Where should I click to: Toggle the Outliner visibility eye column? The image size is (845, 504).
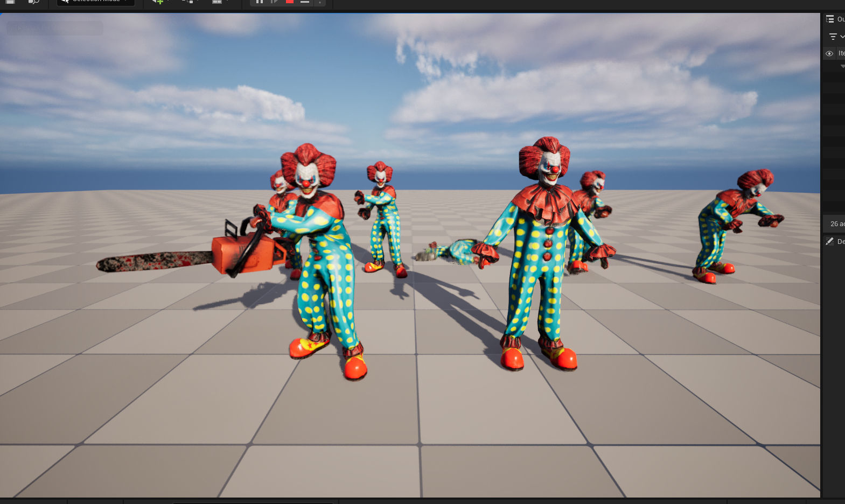click(829, 53)
